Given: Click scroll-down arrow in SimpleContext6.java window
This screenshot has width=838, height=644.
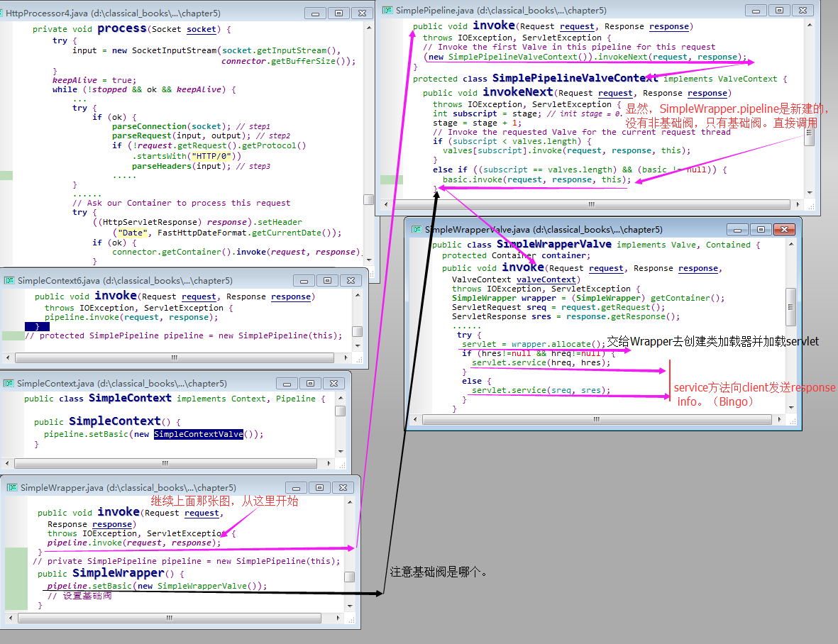Looking at the screenshot, I should [x=358, y=346].
